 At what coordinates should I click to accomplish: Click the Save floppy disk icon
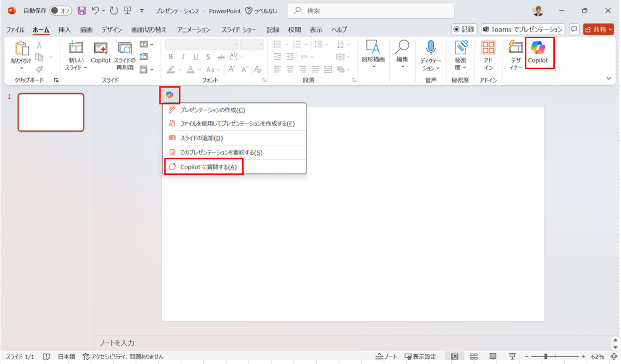click(81, 10)
